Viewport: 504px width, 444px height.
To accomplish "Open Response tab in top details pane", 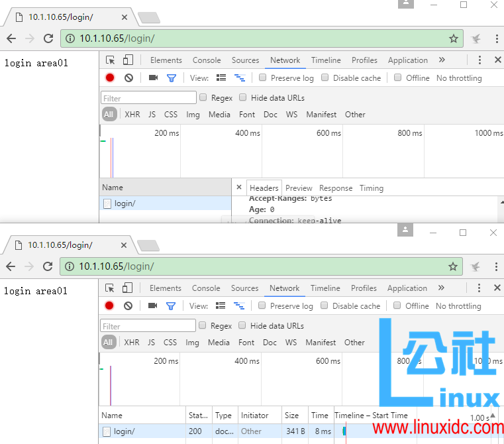I will [x=336, y=188].
